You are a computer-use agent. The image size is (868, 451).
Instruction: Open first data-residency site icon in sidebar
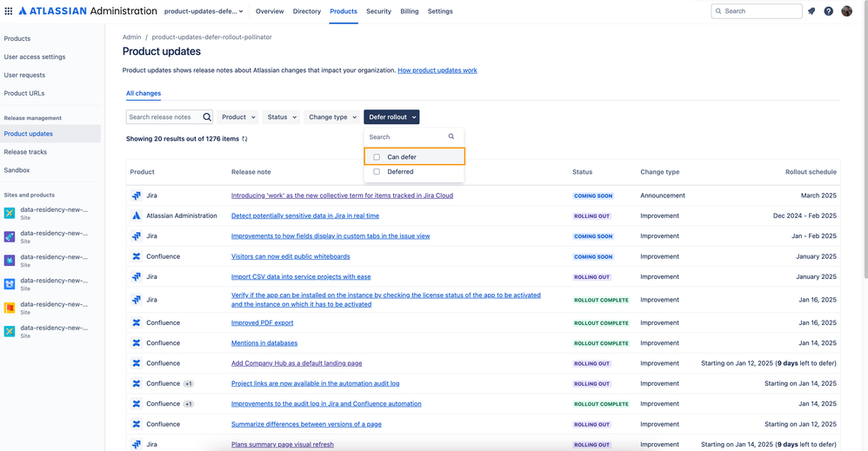[x=10, y=213]
